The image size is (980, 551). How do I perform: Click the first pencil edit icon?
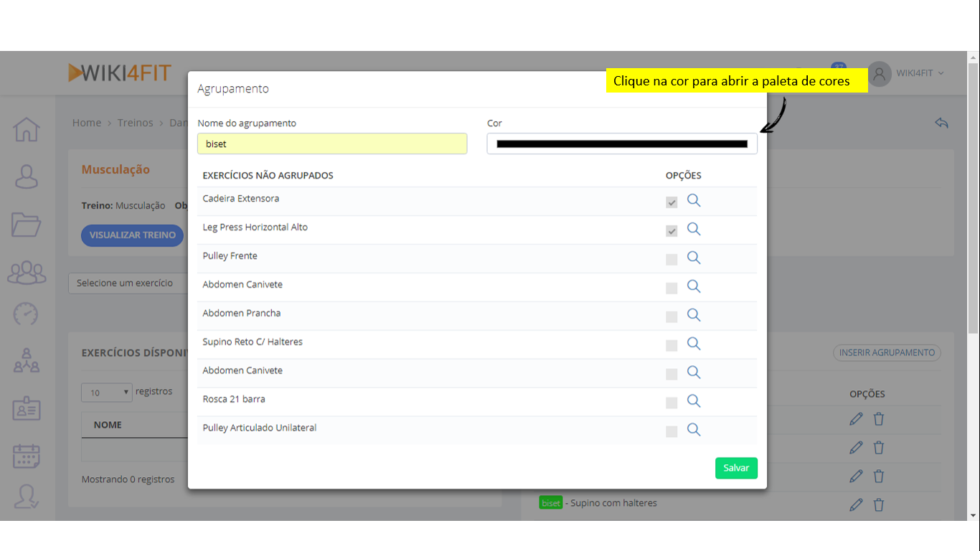pos(856,419)
